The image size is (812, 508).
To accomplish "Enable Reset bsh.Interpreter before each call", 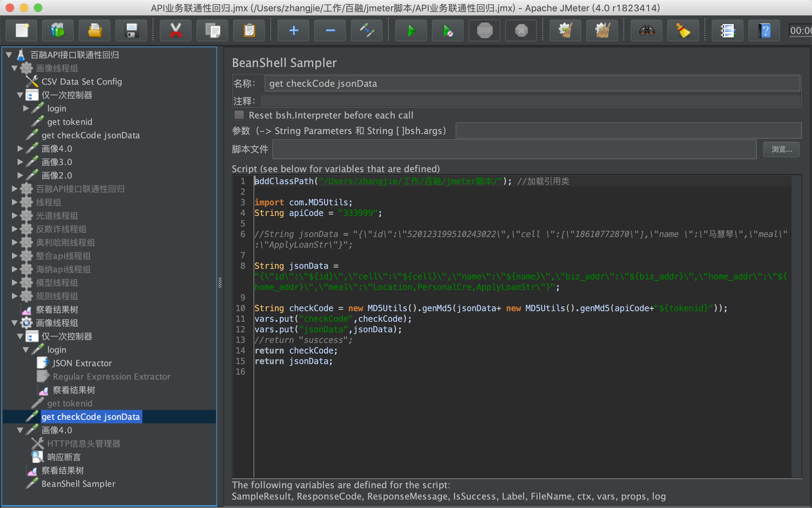I will point(239,115).
